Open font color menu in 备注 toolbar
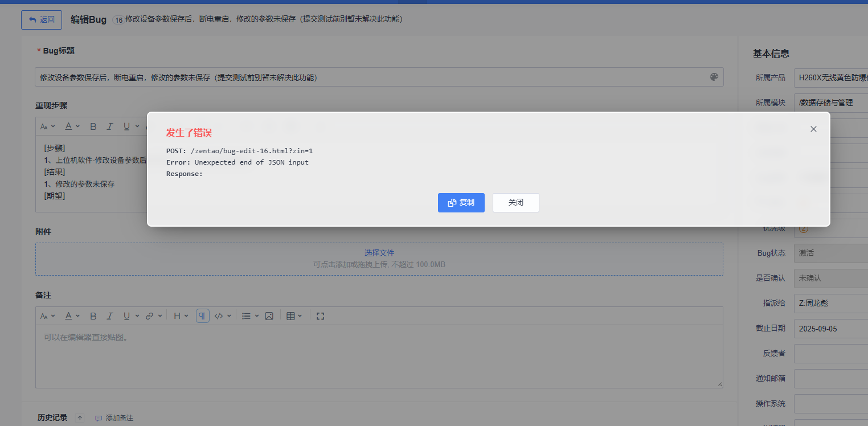 [72, 316]
